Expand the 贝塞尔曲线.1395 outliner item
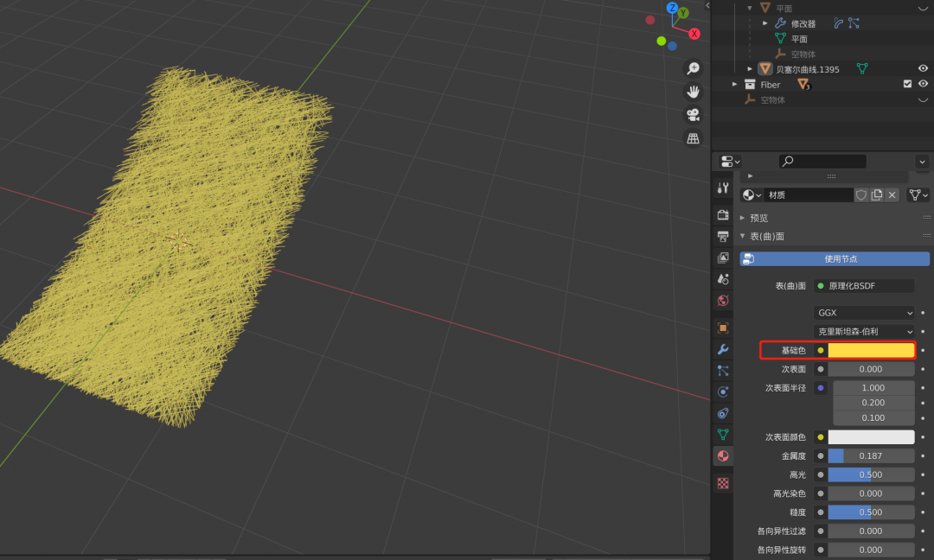Viewport: 934px width, 560px height. click(750, 69)
